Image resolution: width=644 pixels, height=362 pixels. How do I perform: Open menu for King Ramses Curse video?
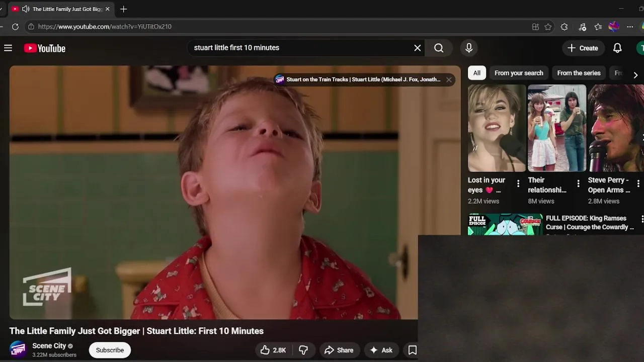click(641, 219)
